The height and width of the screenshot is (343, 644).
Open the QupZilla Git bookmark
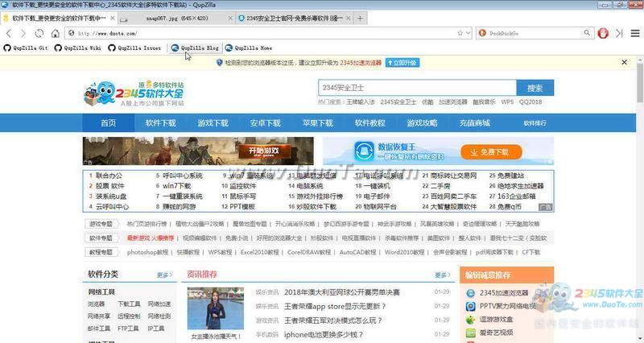click(26, 48)
